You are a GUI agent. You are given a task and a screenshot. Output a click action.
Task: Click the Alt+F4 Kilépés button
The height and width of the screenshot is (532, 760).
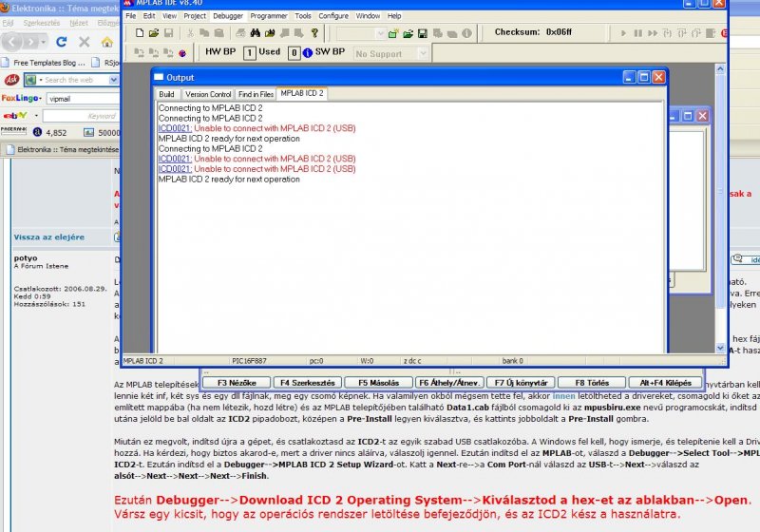pyautogui.click(x=666, y=383)
